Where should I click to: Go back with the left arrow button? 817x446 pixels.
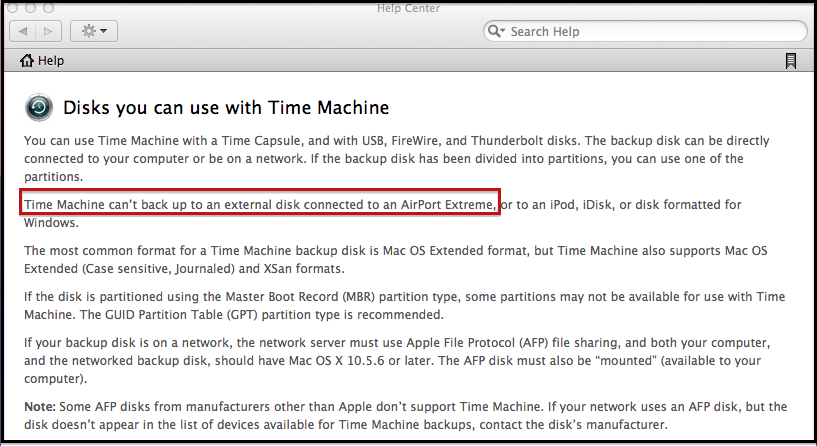coord(22,31)
